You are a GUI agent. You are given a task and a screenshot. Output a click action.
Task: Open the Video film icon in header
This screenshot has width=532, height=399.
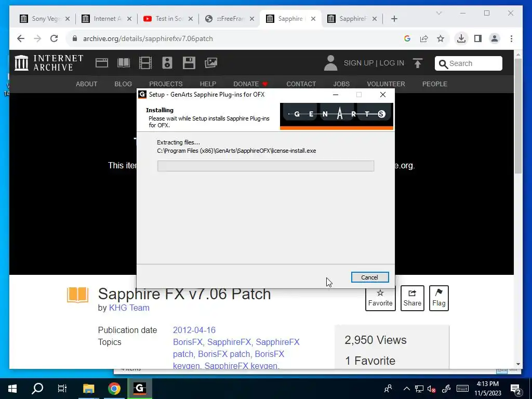(145, 63)
